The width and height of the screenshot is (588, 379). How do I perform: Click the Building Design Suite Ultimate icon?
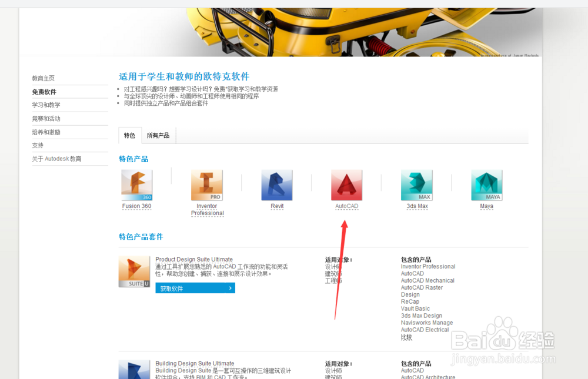[x=134, y=370]
